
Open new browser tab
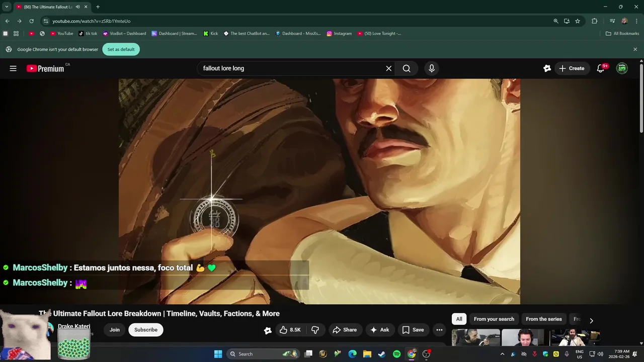(98, 7)
